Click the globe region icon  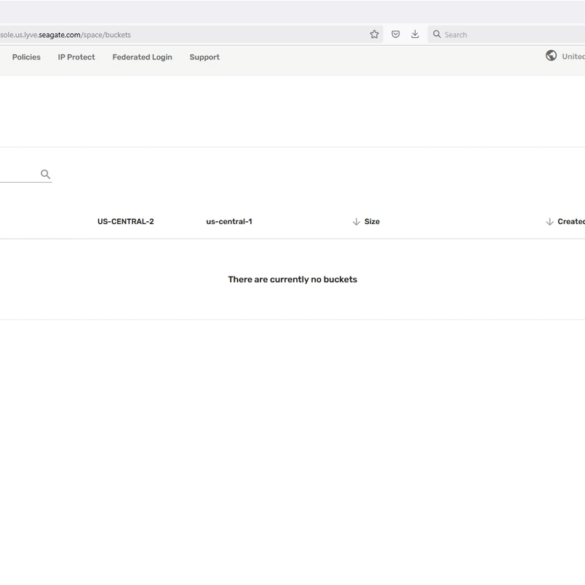(x=551, y=56)
